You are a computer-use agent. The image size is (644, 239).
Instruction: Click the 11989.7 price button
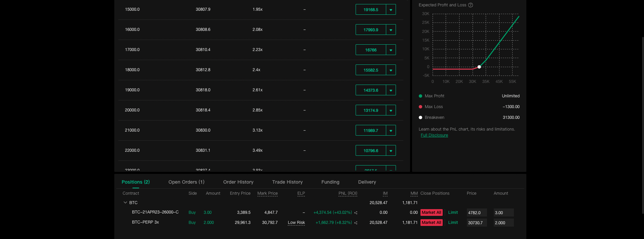[371, 130]
